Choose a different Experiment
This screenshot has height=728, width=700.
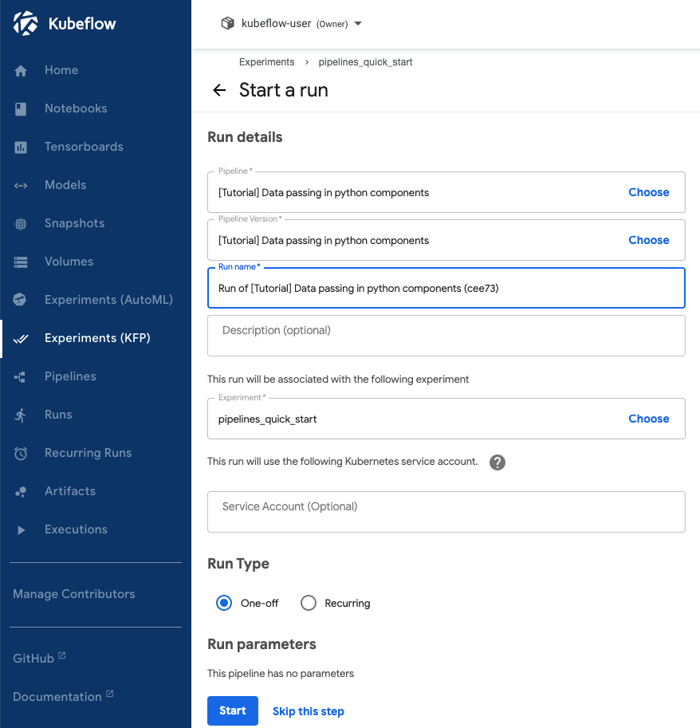(x=648, y=419)
